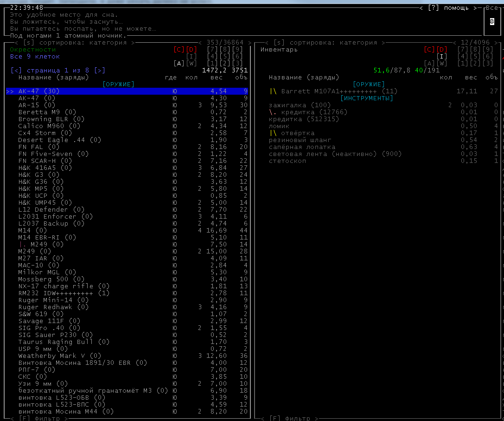Click the [ИНСТРУМЕНТЫ] category header
The image size is (504, 421).
pos(366,98)
